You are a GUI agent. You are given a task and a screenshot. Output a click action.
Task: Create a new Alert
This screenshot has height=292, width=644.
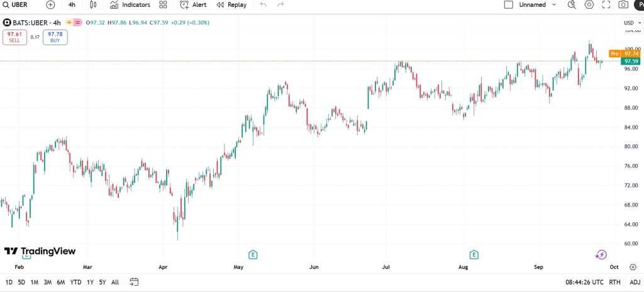click(194, 5)
